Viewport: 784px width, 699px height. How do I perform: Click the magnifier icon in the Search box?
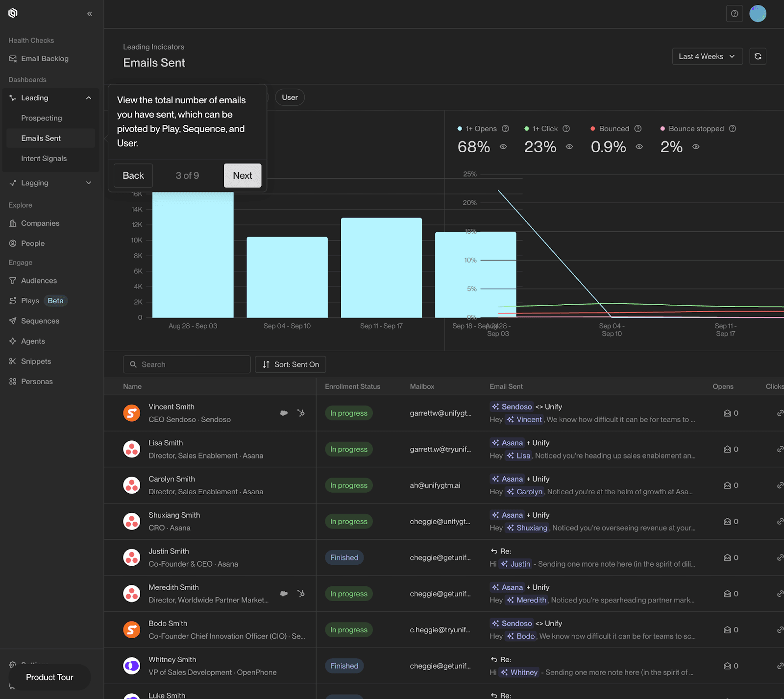133,364
